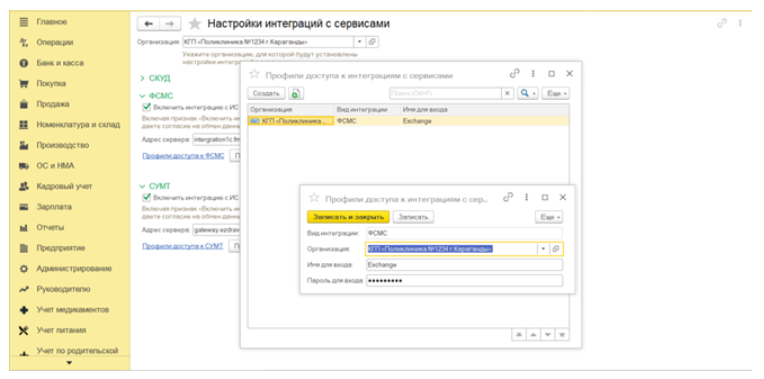Screen dimensions: 764x379
Task: Click Вид интеграции field with ФСМС
Action: coord(464,233)
